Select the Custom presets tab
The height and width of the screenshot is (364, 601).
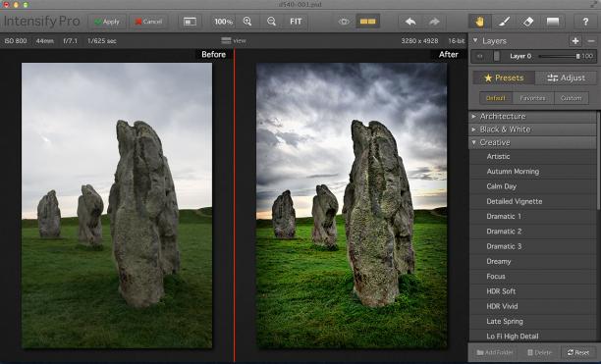click(x=572, y=98)
